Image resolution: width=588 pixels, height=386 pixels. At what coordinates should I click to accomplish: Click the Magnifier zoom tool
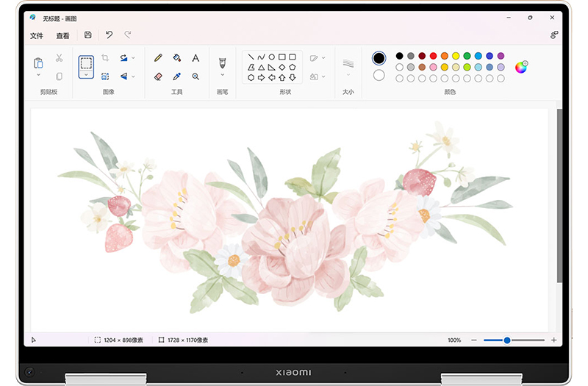click(x=196, y=76)
